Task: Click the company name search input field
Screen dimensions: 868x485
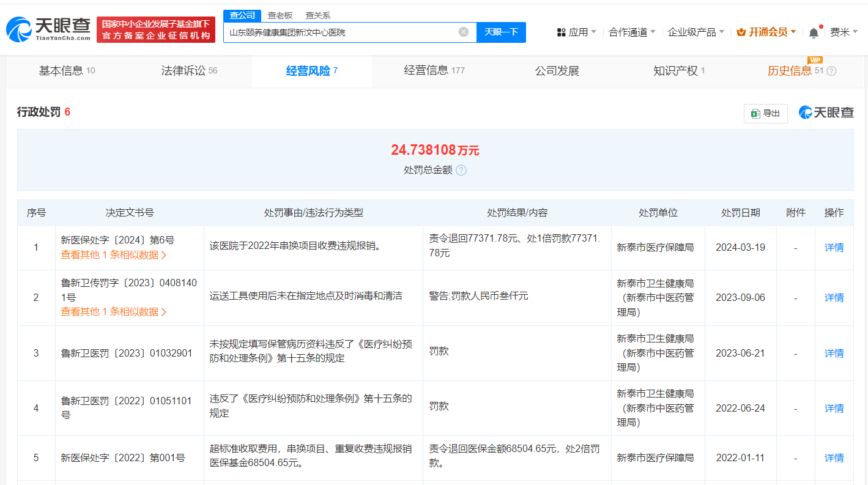Action: click(339, 32)
